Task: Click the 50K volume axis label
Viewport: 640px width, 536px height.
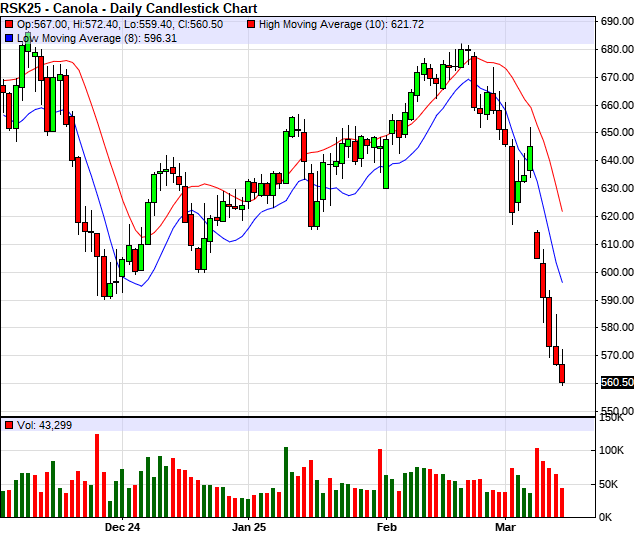Action: (612, 484)
